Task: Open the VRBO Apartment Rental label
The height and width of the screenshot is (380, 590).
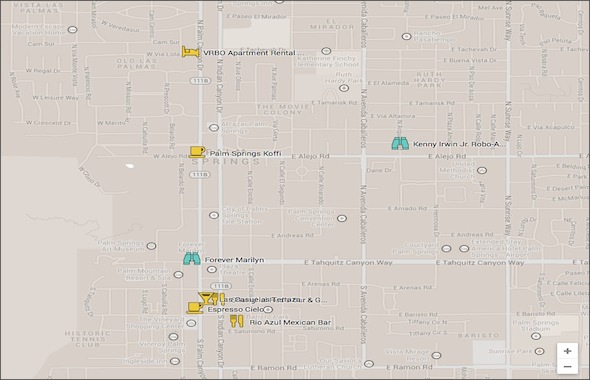Action: pyautogui.click(x=254, y=53)
